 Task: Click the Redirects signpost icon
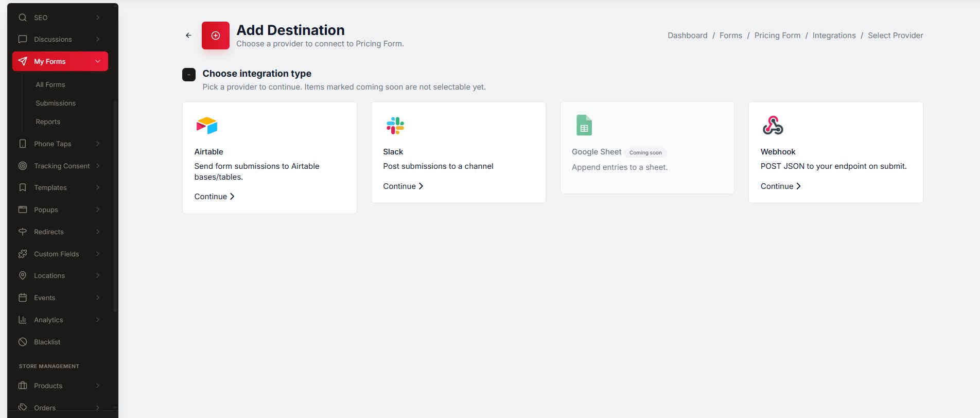(x=23, y=232)
